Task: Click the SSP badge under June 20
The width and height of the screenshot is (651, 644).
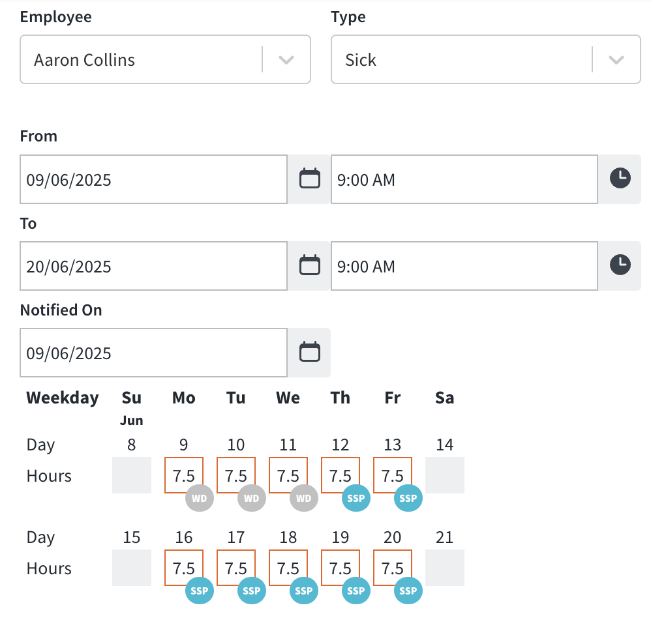Action: 408,591
